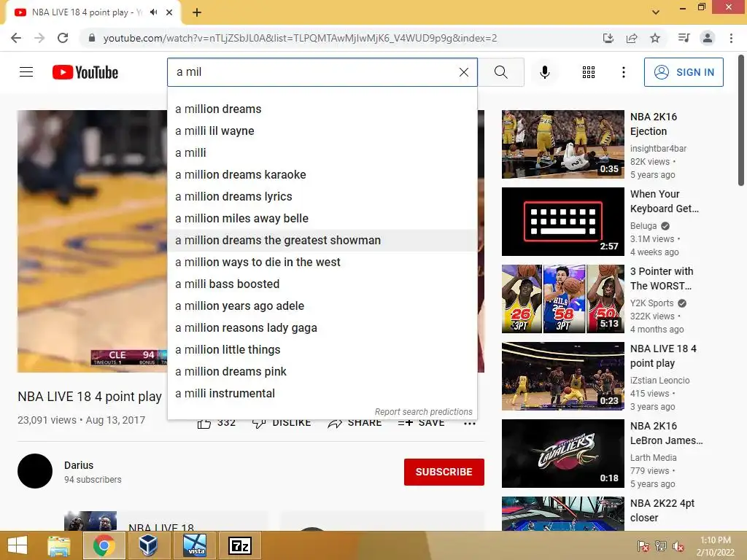Open 'When Your Keyboard Get...' thumbnail
The image size is (747, 560).
tap(562, 222)
